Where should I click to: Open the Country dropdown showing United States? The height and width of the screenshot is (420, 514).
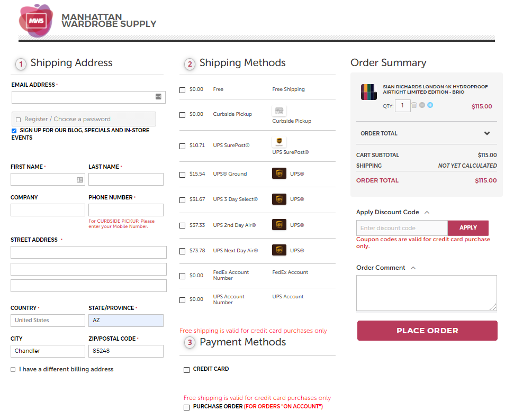click(48, 321)
